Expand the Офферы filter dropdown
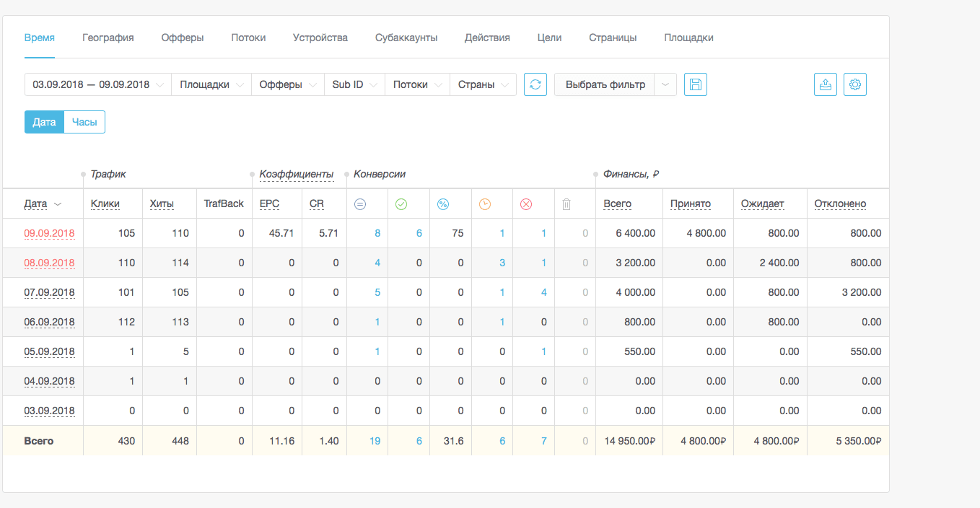The image size is (980, 508). (288, 84)
